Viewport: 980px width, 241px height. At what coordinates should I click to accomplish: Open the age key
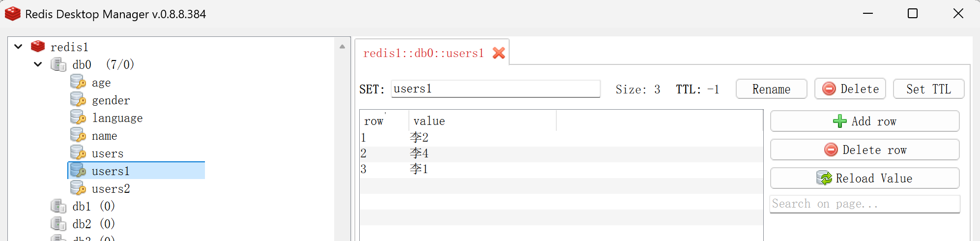tap(101, 83)
